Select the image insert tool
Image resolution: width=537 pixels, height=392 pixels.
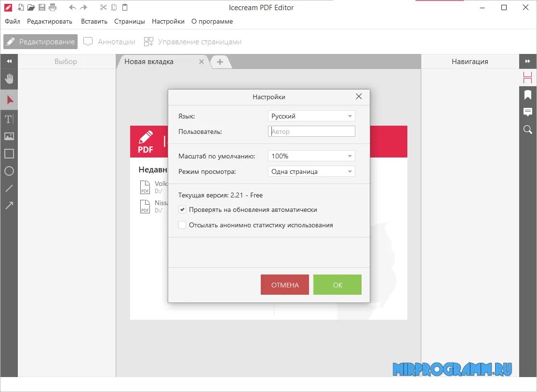click(x=9, y=136)
